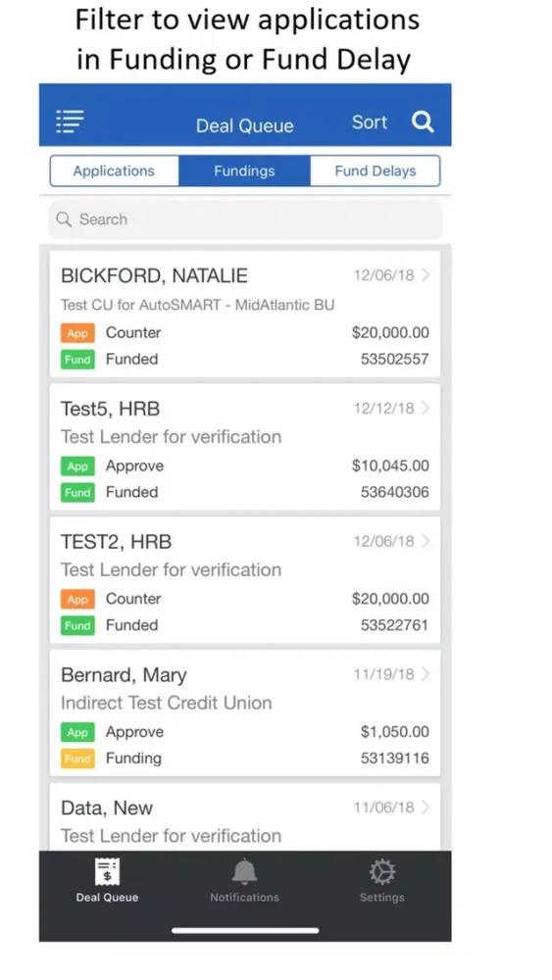This screenshot has height=980, width=552.
Task: Tap the orange App badge on TEST2, HRB
Action: pos(77,600)
